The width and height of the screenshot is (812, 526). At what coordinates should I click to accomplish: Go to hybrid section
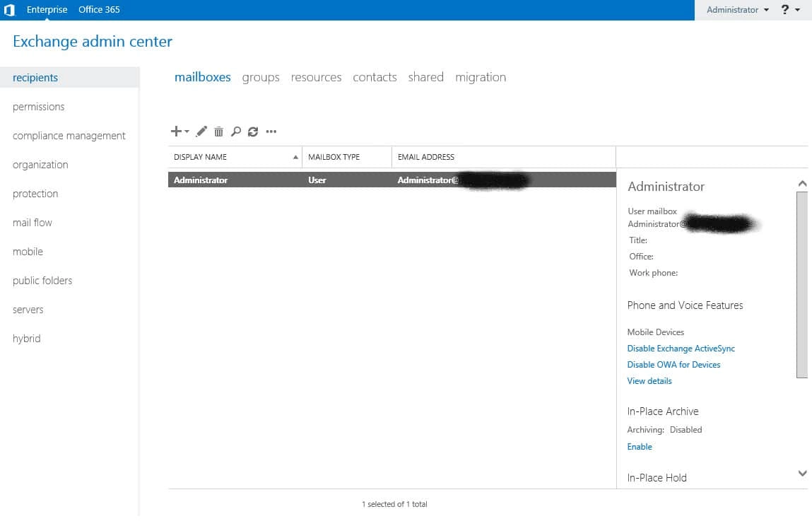pyautogui.click(x=26, y=339)
